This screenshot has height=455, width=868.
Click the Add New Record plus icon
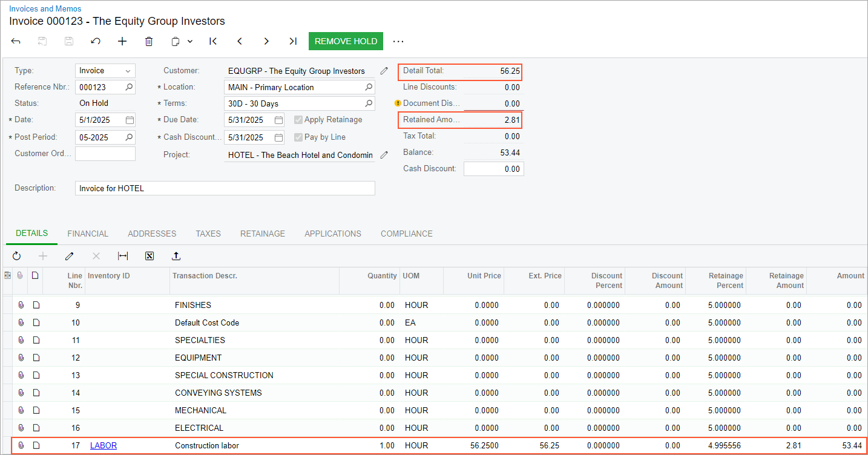click(122, 41)
